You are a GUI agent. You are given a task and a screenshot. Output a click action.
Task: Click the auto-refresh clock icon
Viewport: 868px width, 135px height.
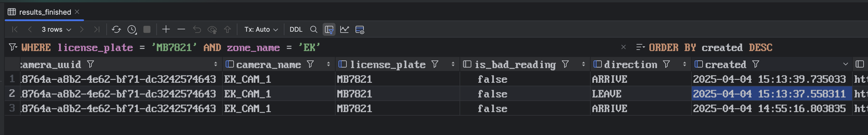point(132,30)
